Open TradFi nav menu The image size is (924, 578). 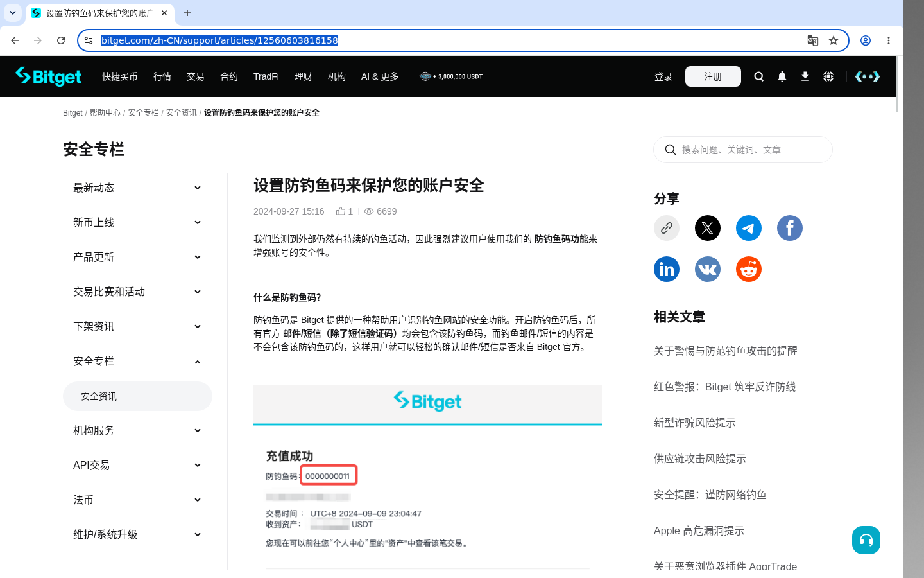coord(266,76)
